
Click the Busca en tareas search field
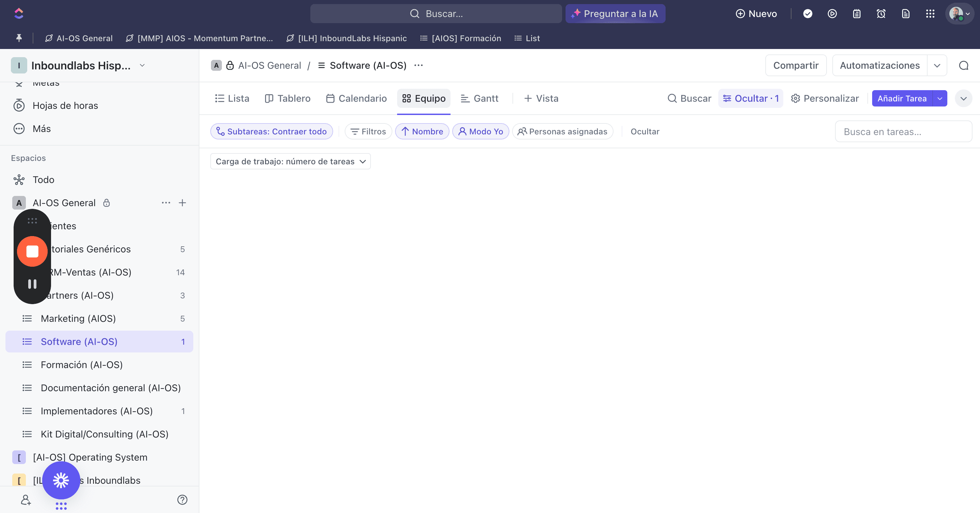pos(903,132)
